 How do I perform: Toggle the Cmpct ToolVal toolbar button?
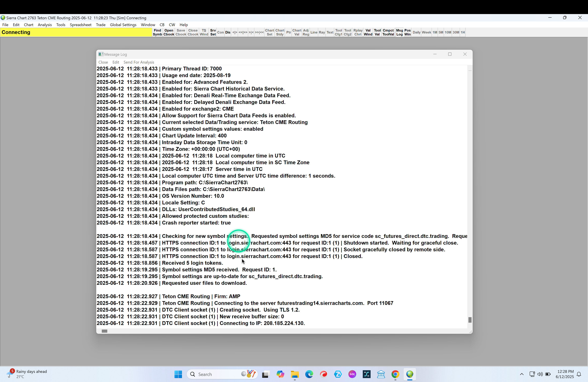click(388, 32)
